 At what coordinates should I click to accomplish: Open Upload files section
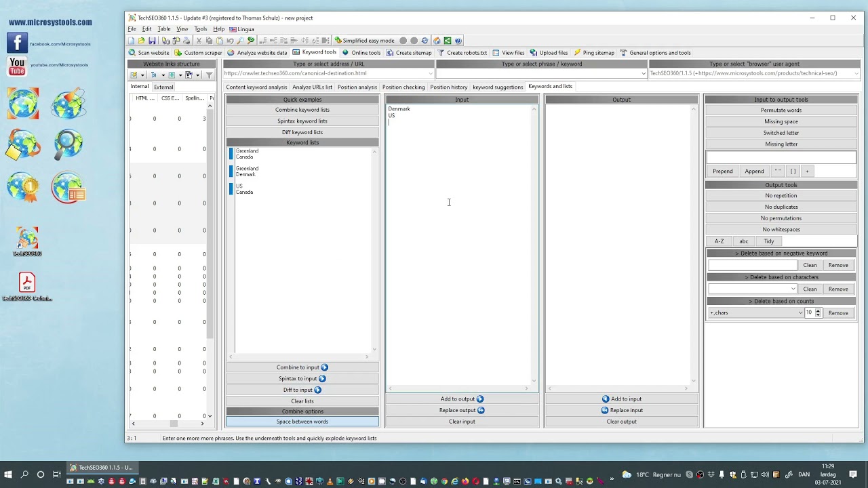coord(549,53)
